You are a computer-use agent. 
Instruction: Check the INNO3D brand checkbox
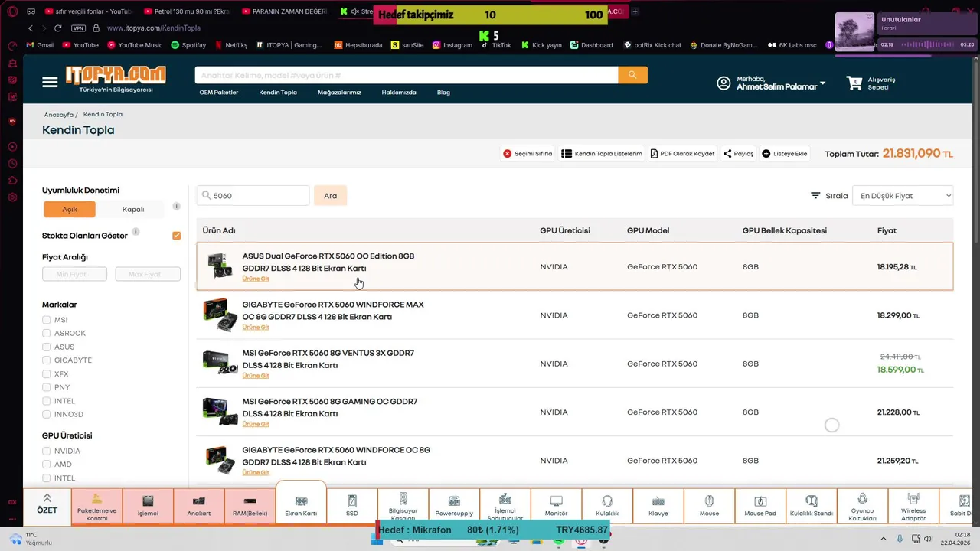(47, 414)
